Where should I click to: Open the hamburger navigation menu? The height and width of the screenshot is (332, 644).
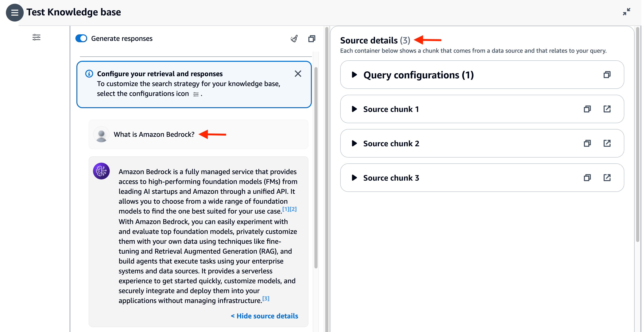(x=14, y=12)
